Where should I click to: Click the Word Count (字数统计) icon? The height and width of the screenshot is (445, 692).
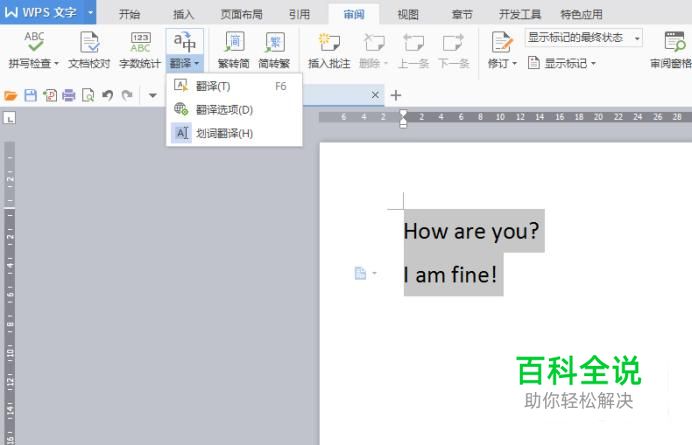140,42
